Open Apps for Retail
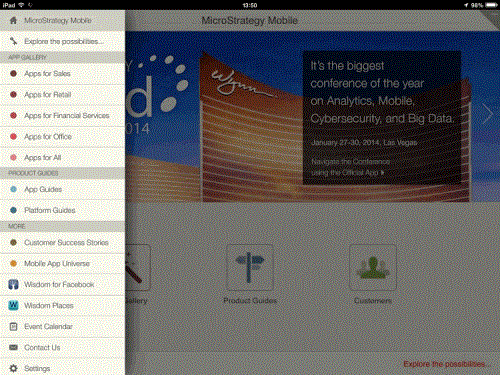This screenshot has height=375, width=500. (x=63, y=95)
